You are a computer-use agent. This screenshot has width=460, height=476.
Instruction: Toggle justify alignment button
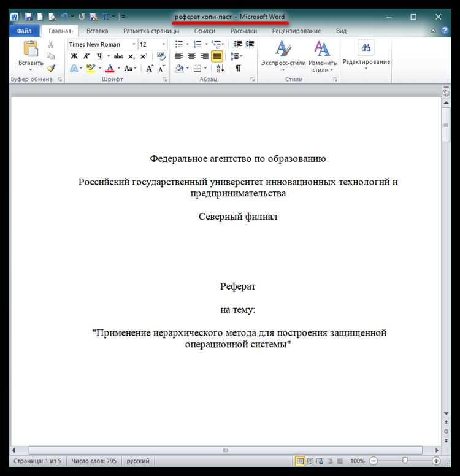tap(217, 56)
